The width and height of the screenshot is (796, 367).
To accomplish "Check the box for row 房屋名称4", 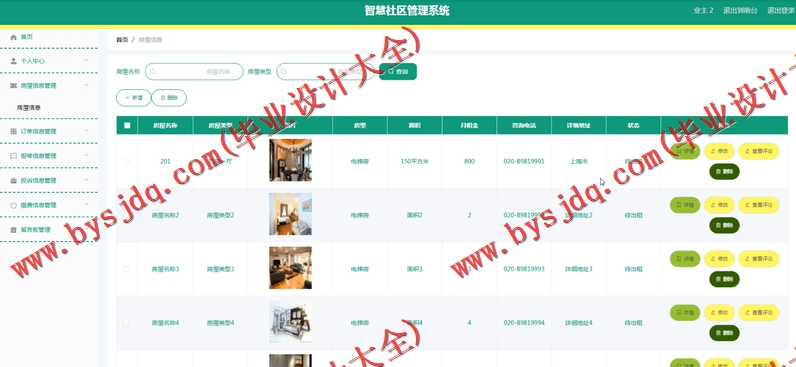I will coord(126,323).
